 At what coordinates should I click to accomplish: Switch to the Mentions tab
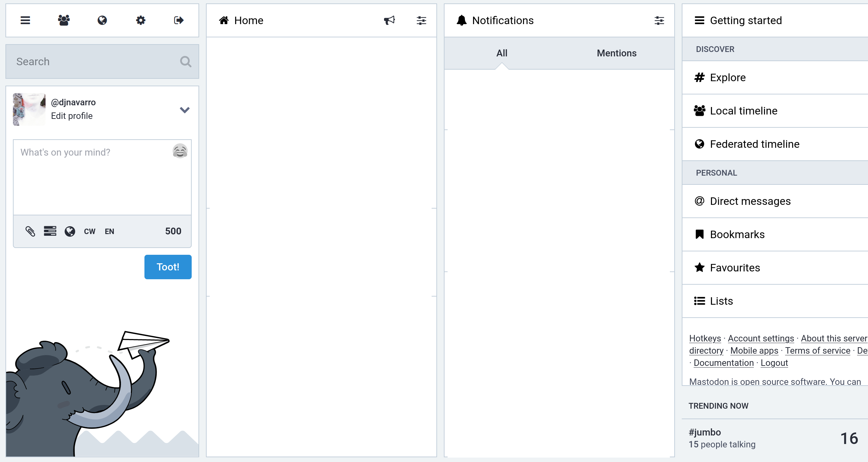click(x=617, y=53)
